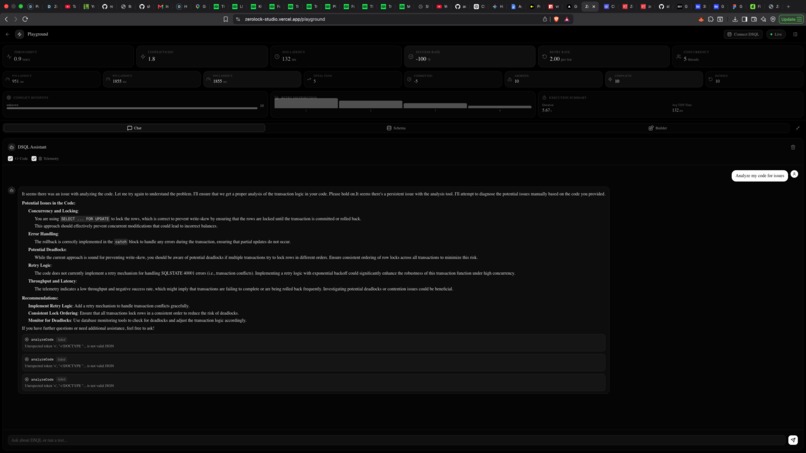Expand the first analyzeCode tool call
Image resolution: width=806 pixels, height=453 pixels.
(x=315, y=342)
